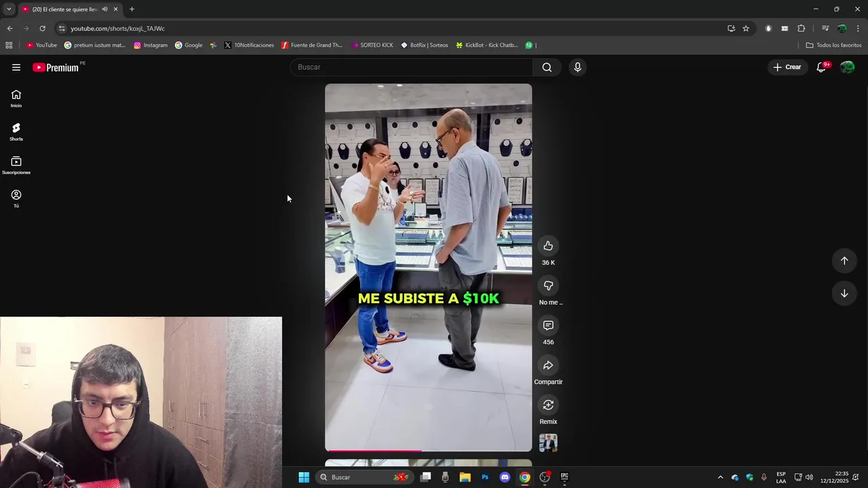Open File Explorer from the taskbar

465,477
